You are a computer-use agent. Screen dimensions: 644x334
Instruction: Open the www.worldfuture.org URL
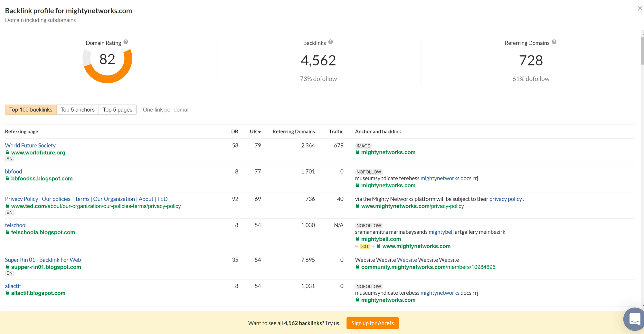(38, 152)
